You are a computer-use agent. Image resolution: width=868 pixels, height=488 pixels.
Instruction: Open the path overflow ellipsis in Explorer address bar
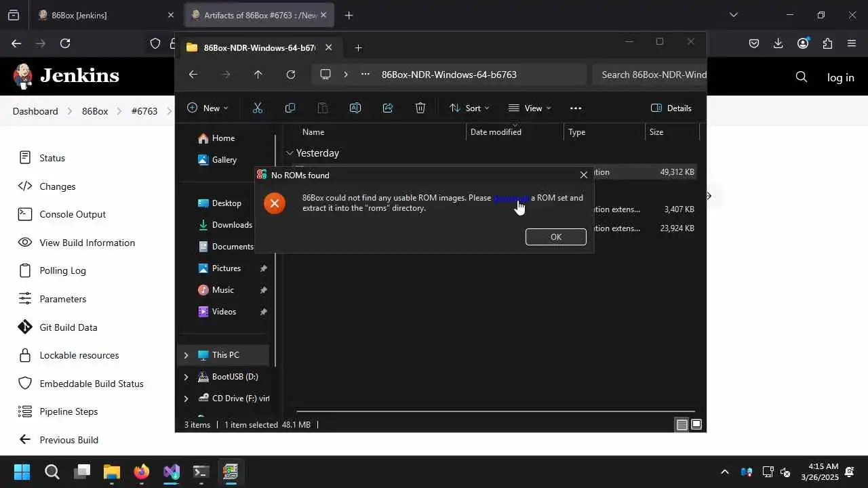click(x=366, y=75)
